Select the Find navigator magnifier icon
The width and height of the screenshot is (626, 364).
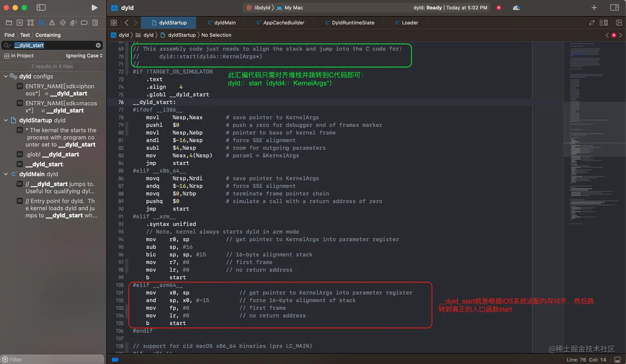point(41,23)
